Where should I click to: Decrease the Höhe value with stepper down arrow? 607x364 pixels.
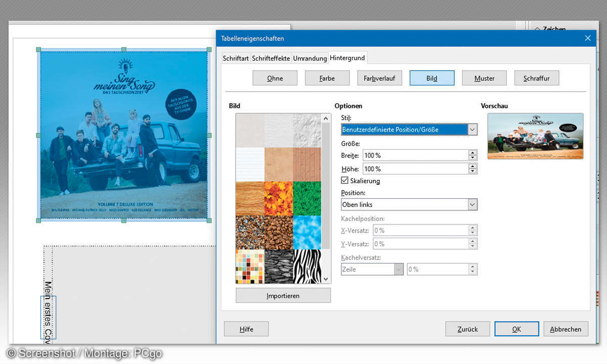[472, 171]
